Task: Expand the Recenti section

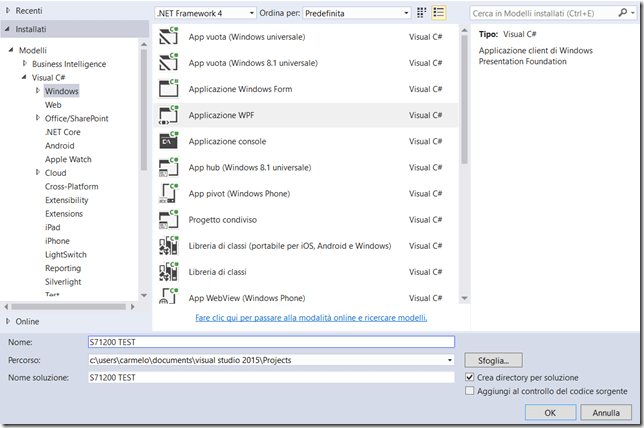Action: (8, 11)
